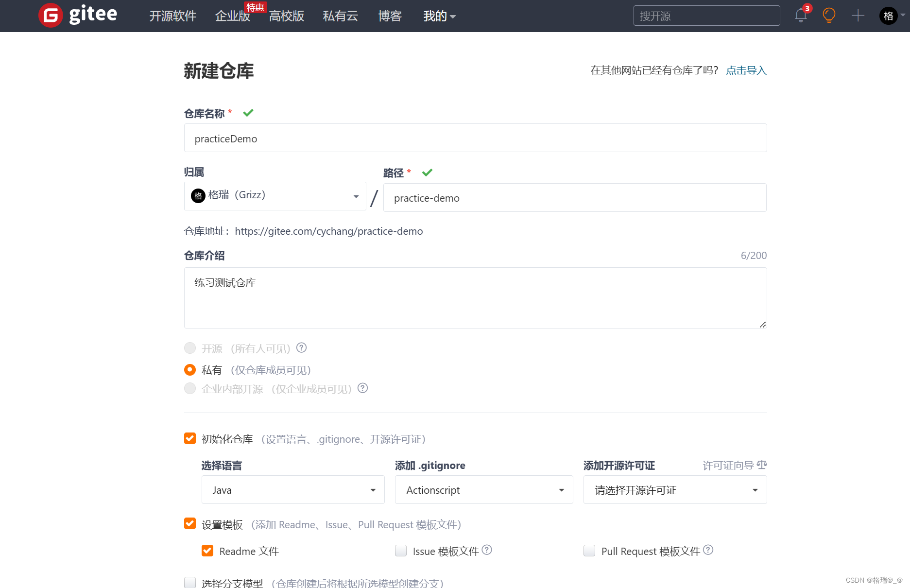Click the 点击导入 import link
This screenshot has height=588, width=910.
point(746,70)
